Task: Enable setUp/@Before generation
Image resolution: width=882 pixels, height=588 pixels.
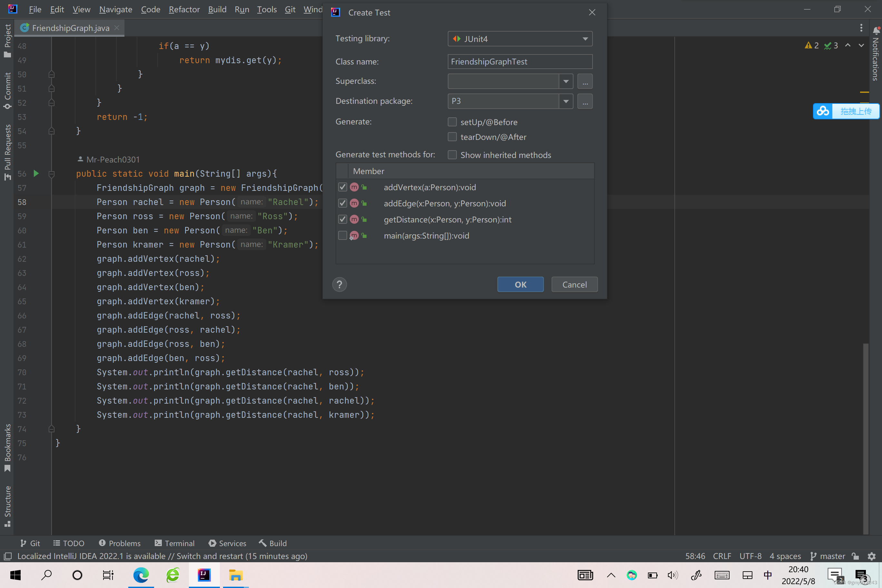Action: (452, 122)
